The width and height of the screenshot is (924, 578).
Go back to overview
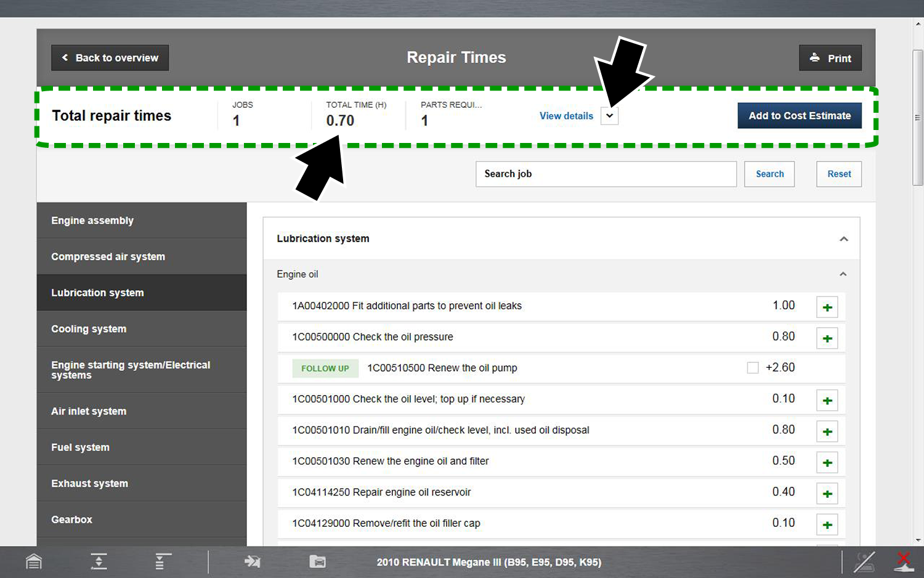110,58
